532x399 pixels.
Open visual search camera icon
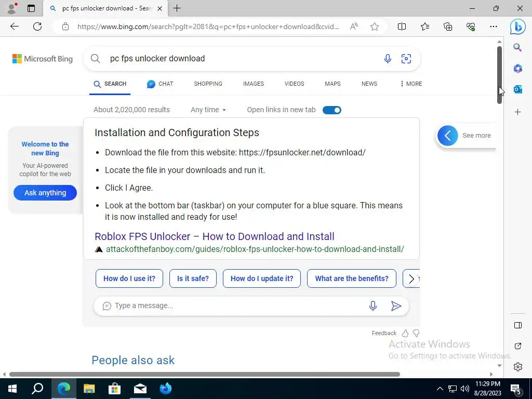pyautogui.click(x=406, y=59)
